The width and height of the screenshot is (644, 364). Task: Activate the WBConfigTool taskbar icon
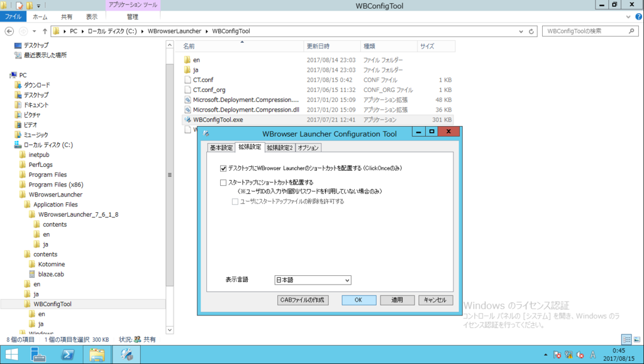point(126,354)
